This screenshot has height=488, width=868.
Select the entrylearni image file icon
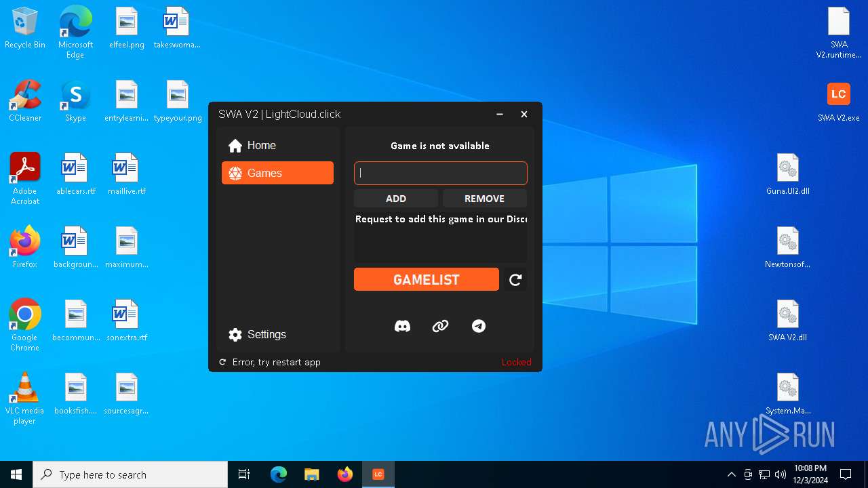click(127, 101)
